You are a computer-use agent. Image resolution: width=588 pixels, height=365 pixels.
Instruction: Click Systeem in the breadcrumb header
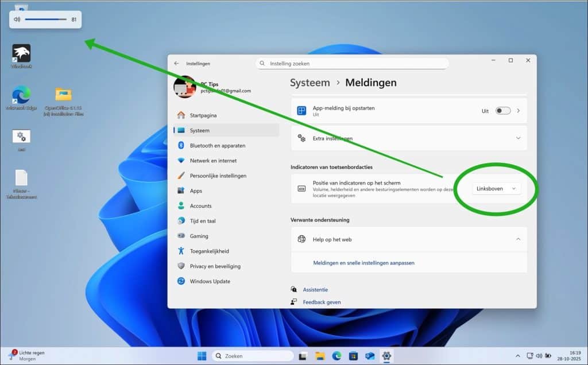[x=310, y=83]
